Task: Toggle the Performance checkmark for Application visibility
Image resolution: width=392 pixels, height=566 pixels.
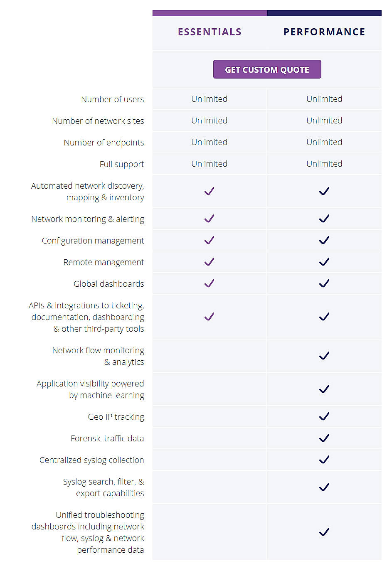Action: coord(324,389)
